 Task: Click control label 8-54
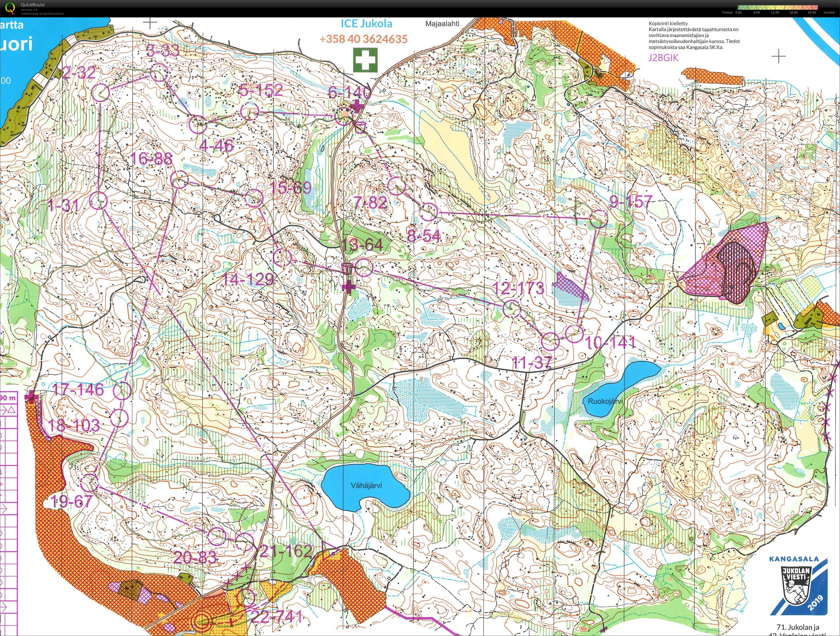pos(424,236)
